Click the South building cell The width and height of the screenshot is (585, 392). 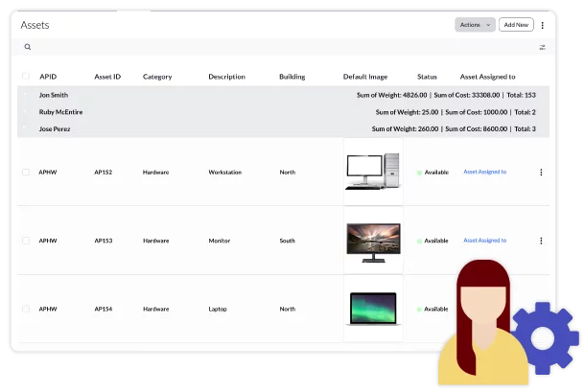pos(288,241)
